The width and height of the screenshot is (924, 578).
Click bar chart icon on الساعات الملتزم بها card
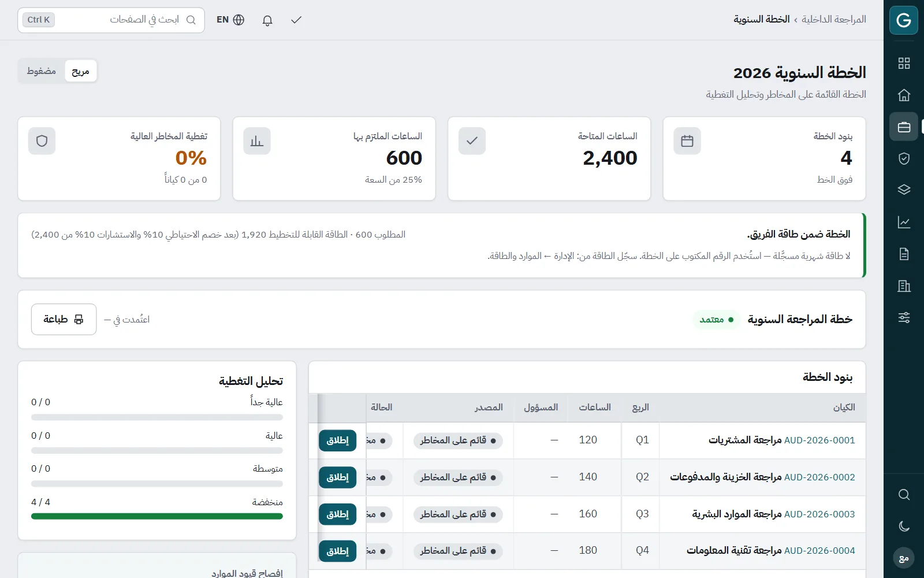pos(257,141)
